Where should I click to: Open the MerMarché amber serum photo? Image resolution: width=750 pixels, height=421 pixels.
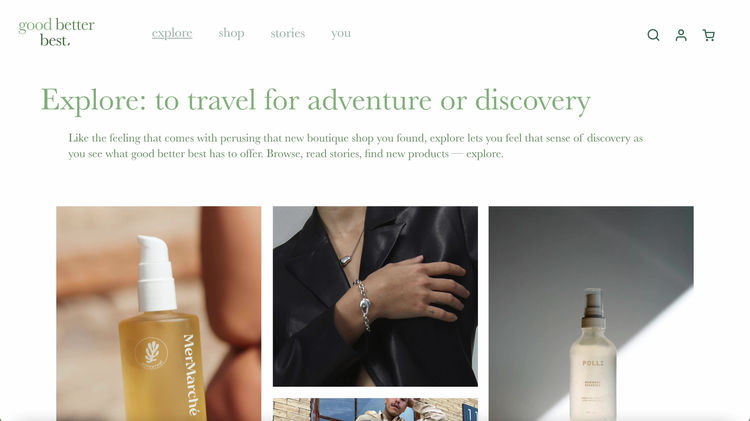point(159,313)
